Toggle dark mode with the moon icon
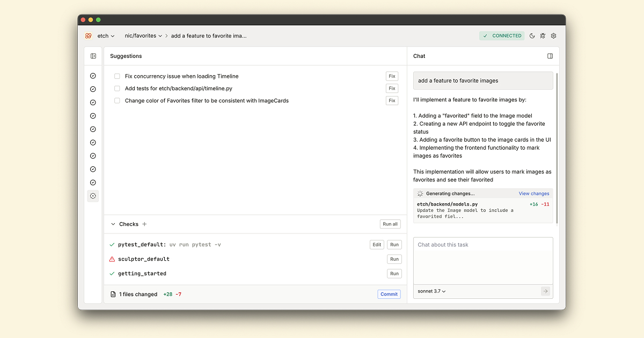 (532, 36)
